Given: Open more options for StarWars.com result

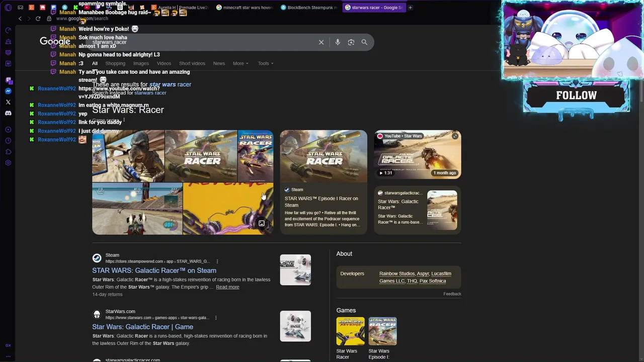Looking at the screenshot, I should point(216,318).
